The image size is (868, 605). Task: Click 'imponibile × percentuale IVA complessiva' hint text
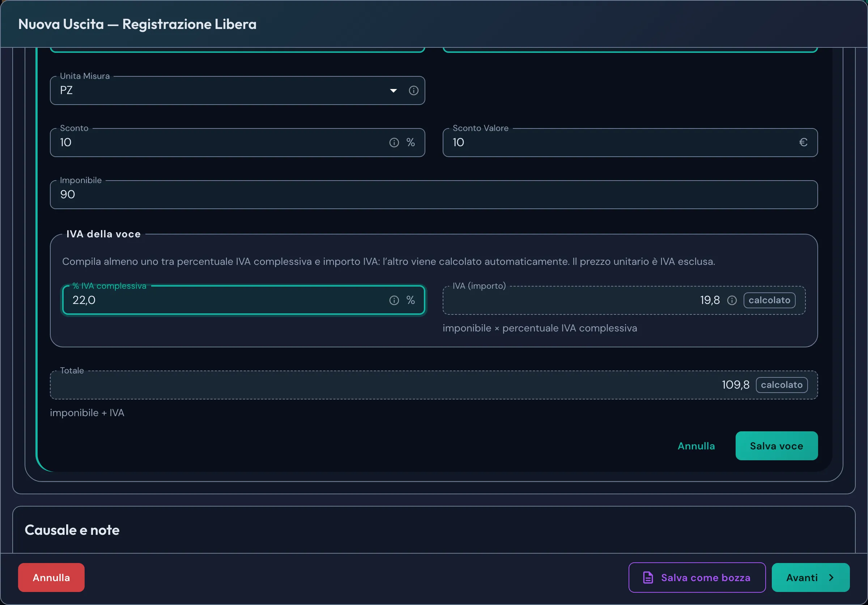[540, 328]
